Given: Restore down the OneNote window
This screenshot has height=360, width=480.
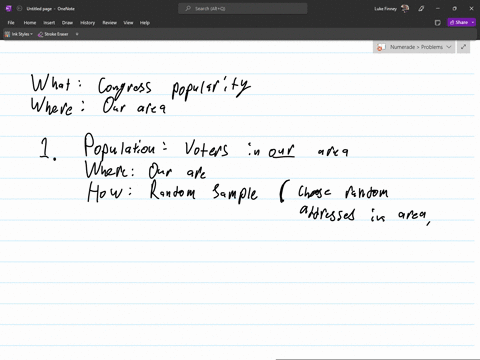Looking at the screenshot, I should [x=454, y=9].
